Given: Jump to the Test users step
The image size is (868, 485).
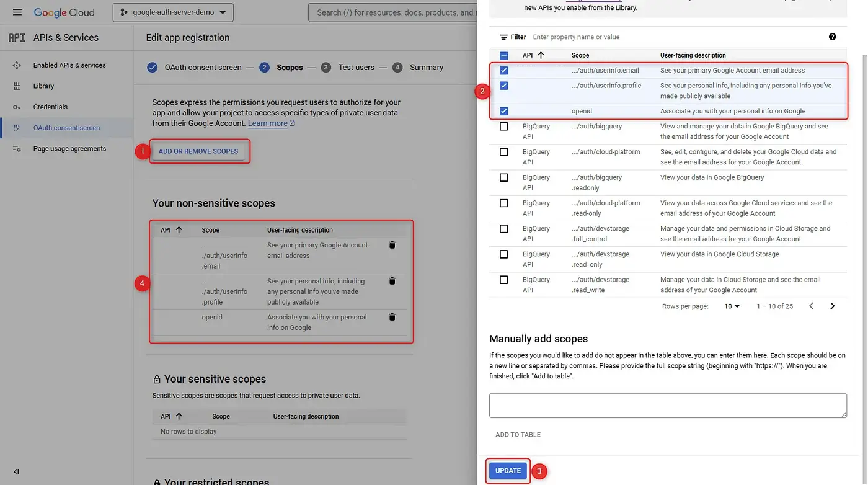Looking at the screenshot, I should tap(348, 68).
